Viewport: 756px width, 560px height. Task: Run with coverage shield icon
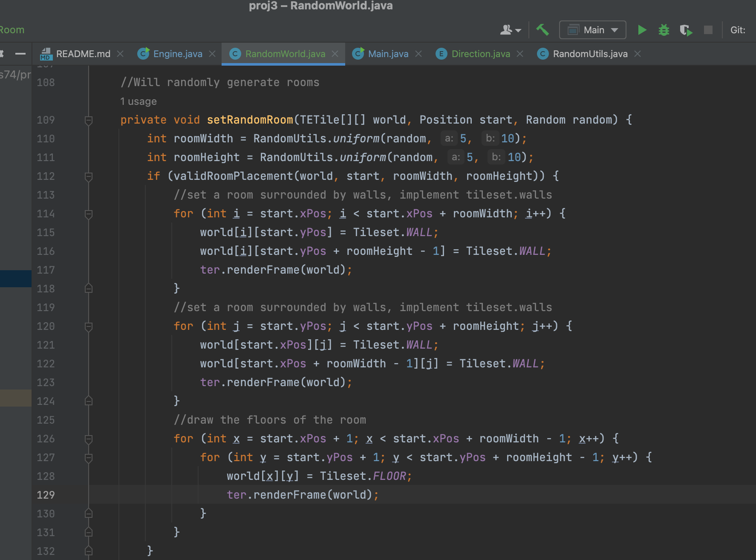(x=686, y=30)
